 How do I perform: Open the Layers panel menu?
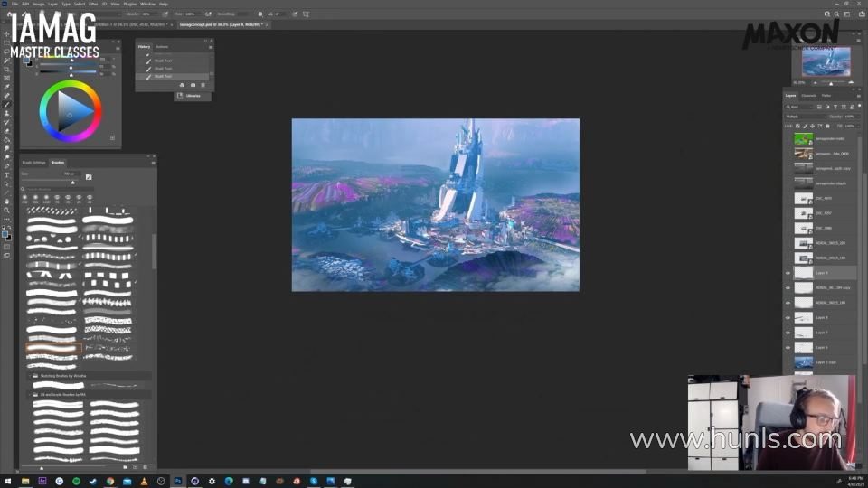click(x=859, y=96)
